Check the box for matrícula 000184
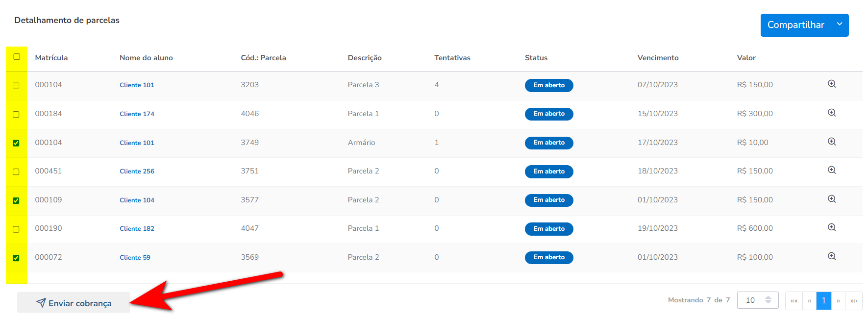868x318 pixels. point(16,114)
